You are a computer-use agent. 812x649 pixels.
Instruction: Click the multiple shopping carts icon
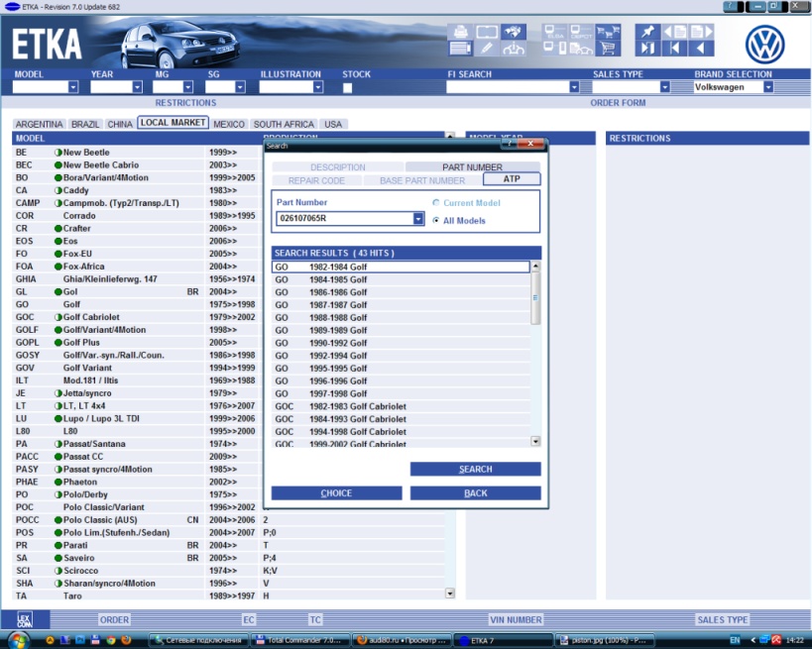(x=608, y=32)
